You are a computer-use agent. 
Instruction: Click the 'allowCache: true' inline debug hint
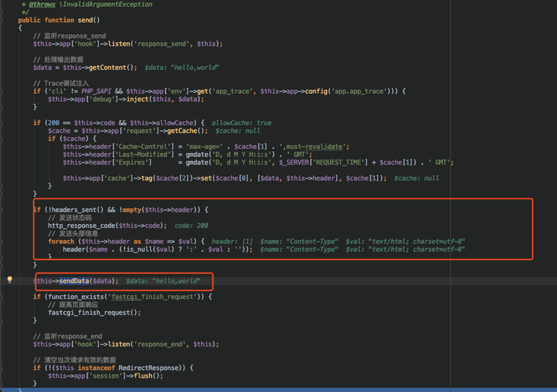(x=241, y=123)
